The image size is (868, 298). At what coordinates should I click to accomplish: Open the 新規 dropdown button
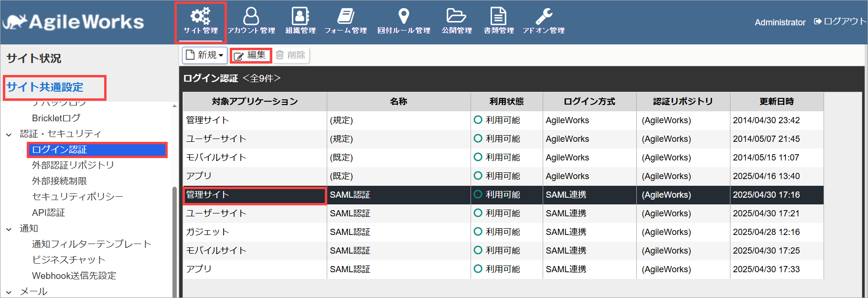coord(204,55)
